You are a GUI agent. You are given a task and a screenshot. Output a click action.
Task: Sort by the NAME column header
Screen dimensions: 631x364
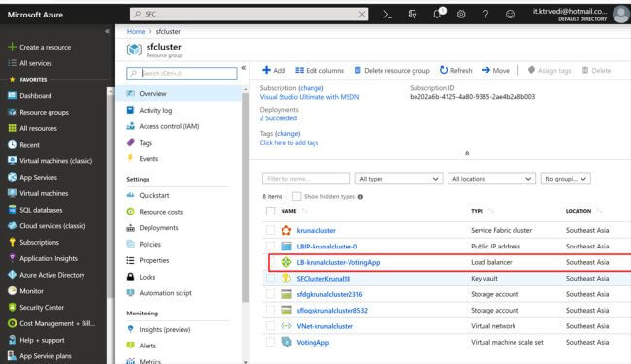tap(288, 211)
